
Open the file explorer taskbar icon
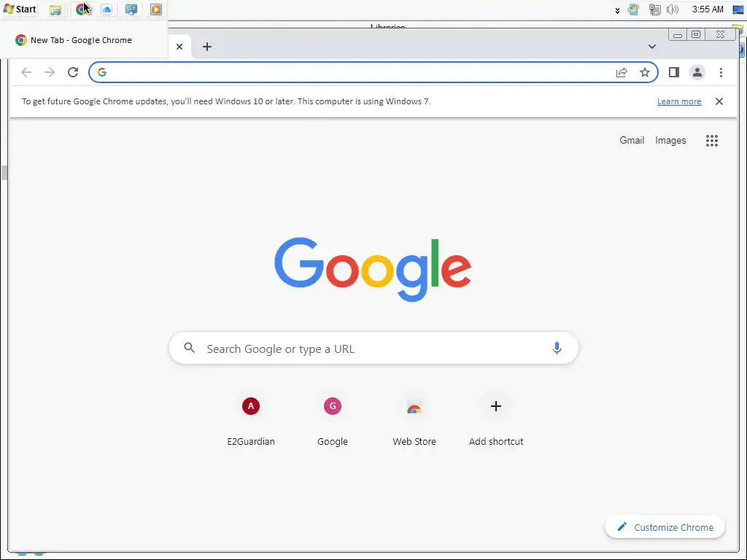(55, 9)
